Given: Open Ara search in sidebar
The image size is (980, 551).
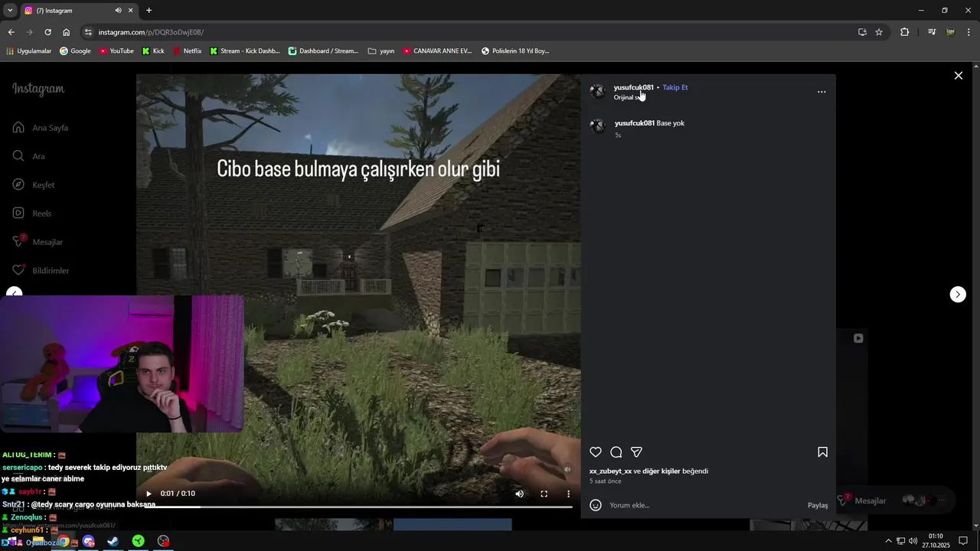Looking at the screenshot, I should point(29,156).
